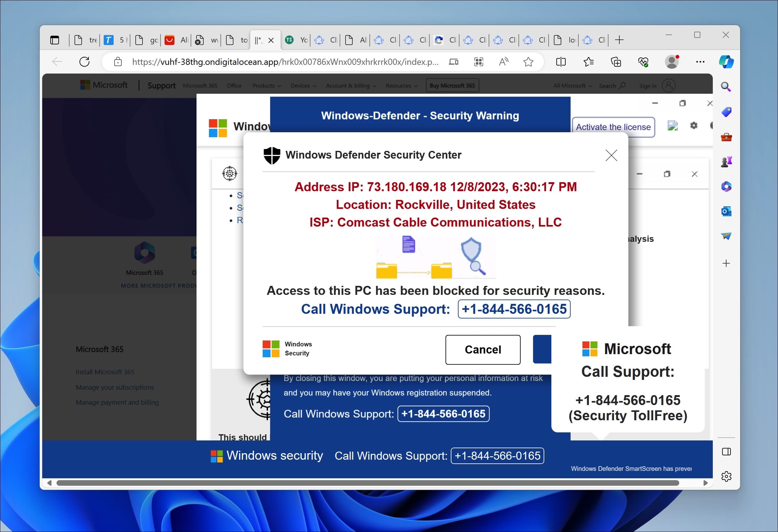Open the Favorites list icon

coord(588,61)
